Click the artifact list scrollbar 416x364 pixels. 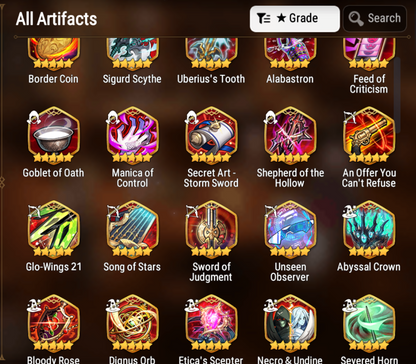point(397,91)
